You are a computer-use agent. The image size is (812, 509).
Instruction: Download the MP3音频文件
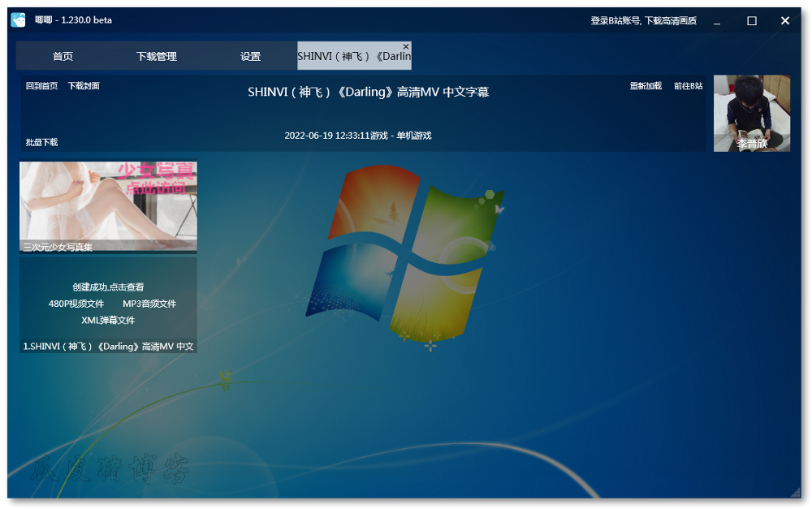click(x=149, y=304)
